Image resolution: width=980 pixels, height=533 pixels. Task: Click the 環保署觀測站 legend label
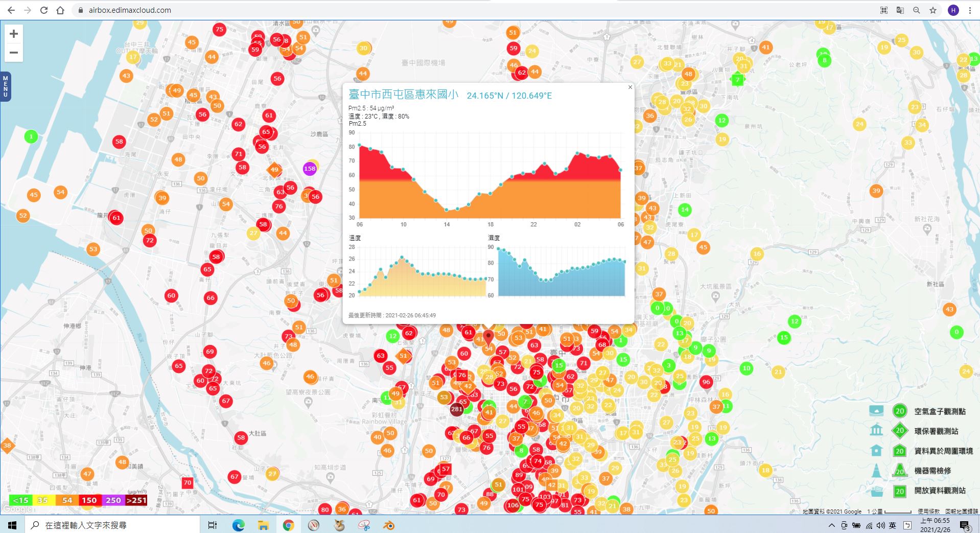936,431
